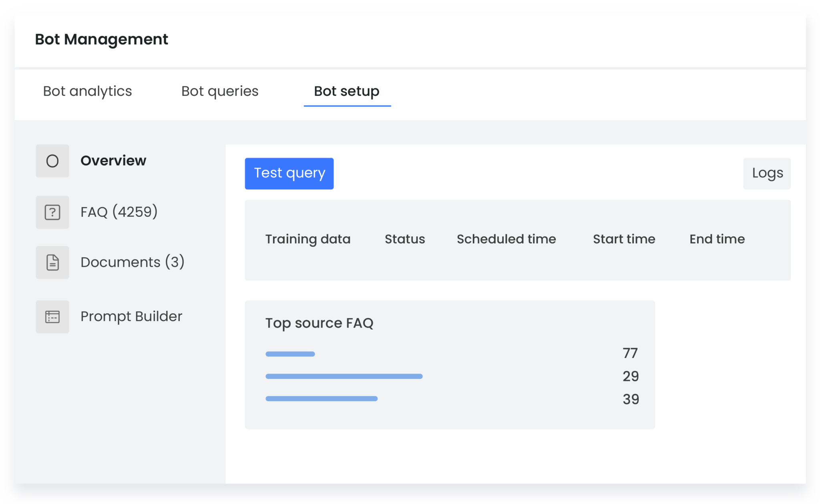This screenshot has height=504, width=820.
Task: Select the Prompt Builder sidebar entry
Action: tap(131, 317)
